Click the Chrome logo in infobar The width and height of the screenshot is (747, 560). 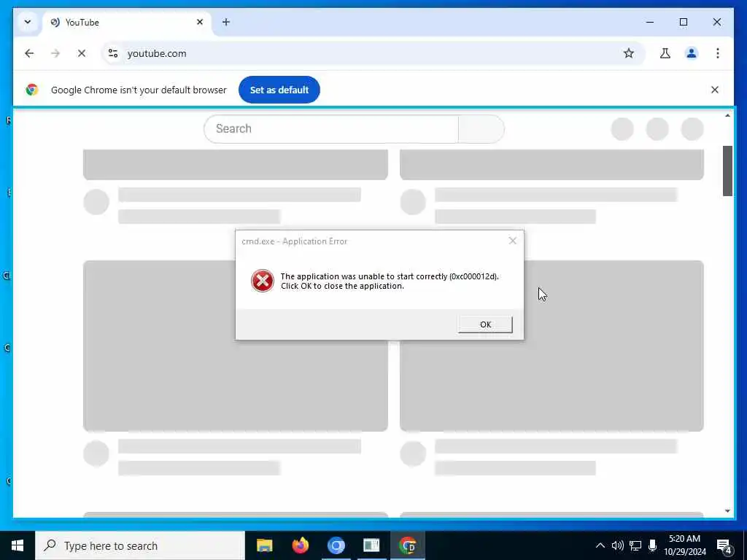pyautogui.click(x=32, y=90)
